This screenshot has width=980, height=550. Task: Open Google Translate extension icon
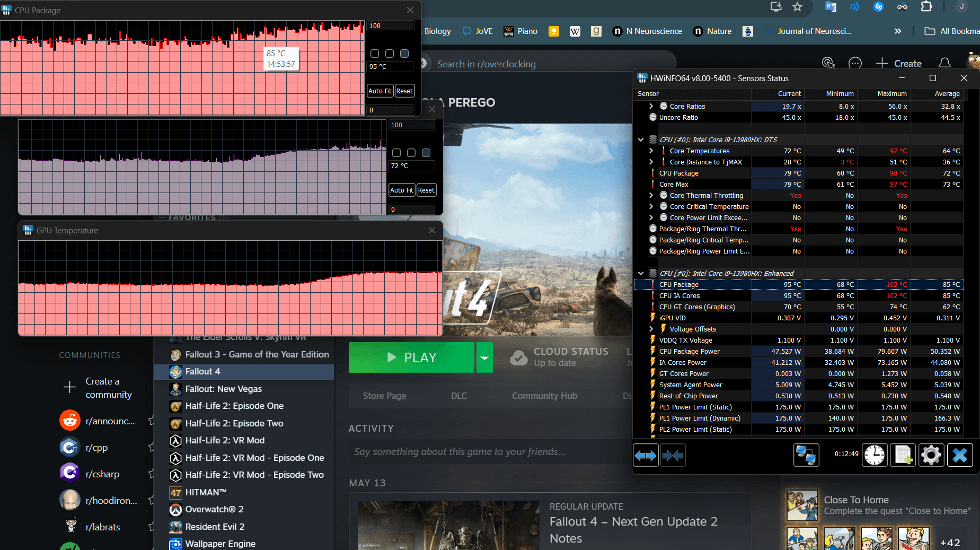831,6
